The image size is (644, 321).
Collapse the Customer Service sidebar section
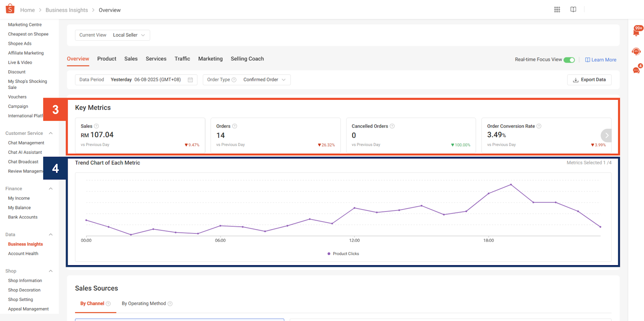(51, 133)
